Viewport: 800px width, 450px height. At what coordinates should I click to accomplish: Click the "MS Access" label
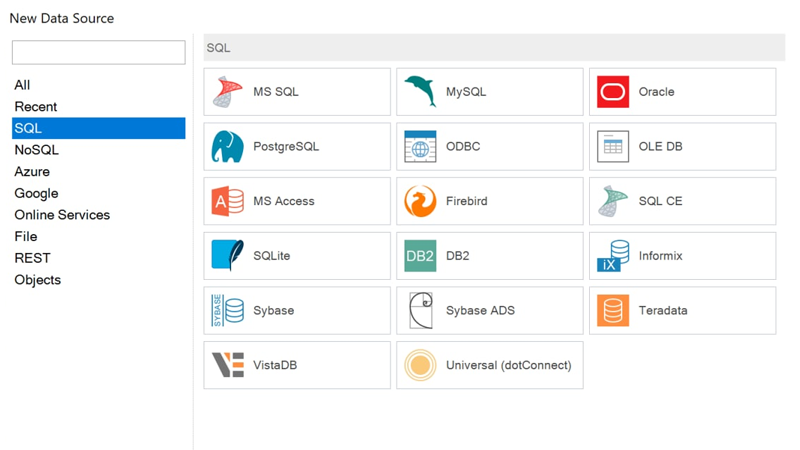[284, 201]
